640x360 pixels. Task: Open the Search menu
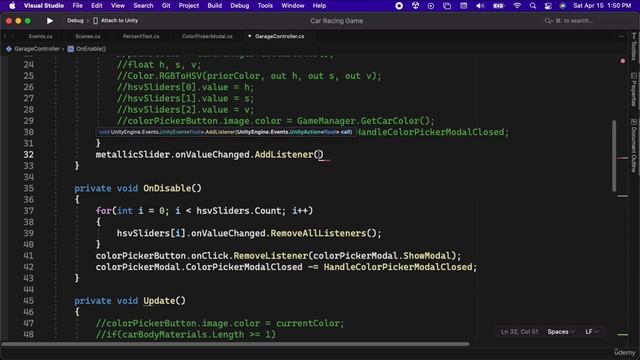click(143, 6)
